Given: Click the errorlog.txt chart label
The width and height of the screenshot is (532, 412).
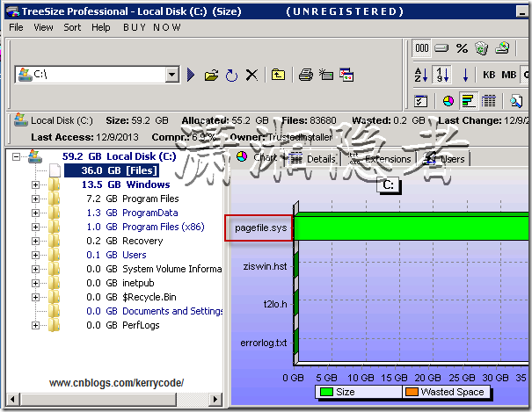Looking at the screenshot, I should pos(264,343).
